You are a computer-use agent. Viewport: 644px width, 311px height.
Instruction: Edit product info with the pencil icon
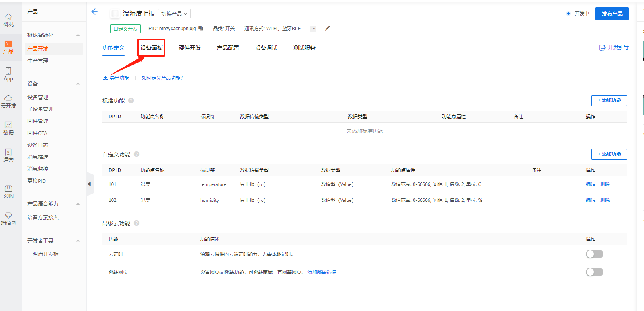coord(327,29)
